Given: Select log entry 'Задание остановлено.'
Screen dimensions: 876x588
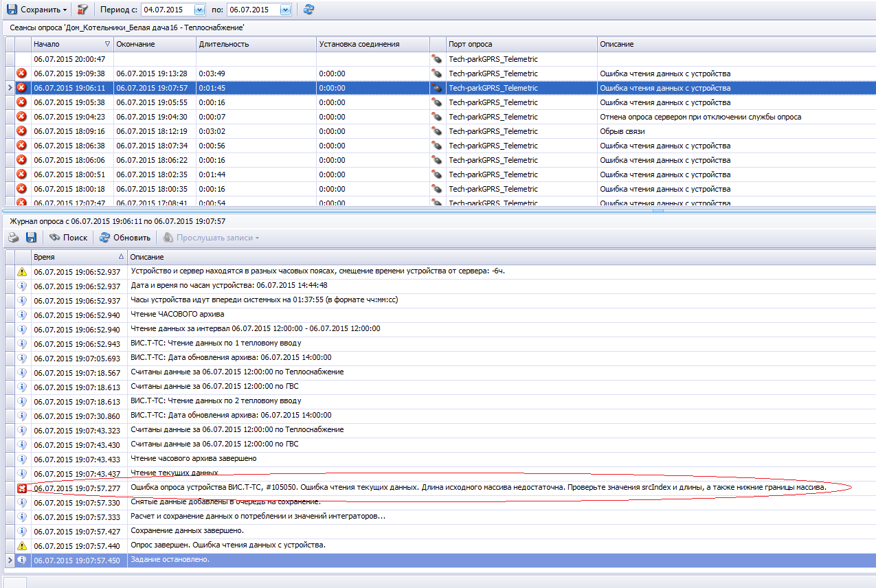Looking at the screenshot, I should click(170, 560).
